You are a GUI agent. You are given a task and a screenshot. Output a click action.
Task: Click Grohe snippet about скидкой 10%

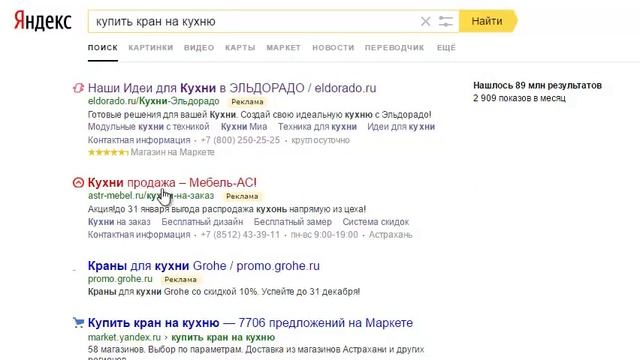[224, 292]
